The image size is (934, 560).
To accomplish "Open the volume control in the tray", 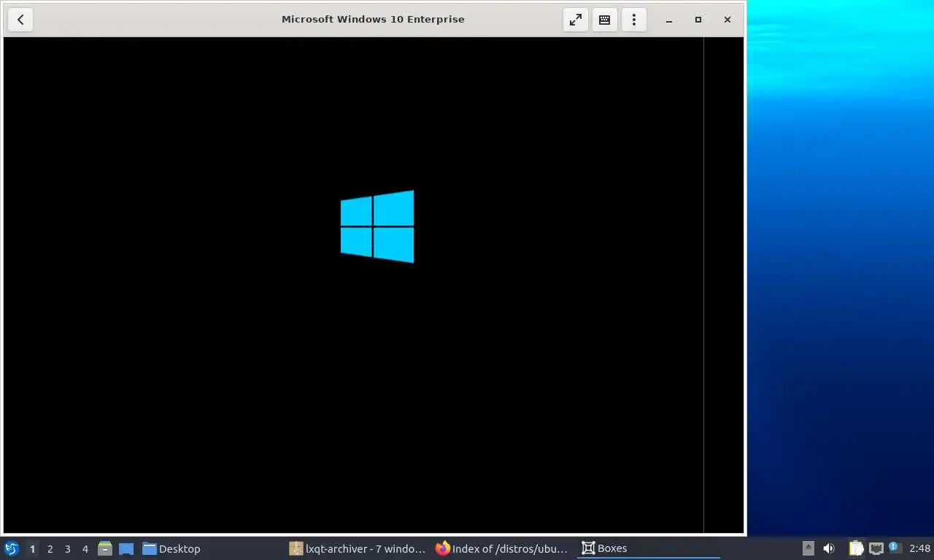I will point(829,548).
